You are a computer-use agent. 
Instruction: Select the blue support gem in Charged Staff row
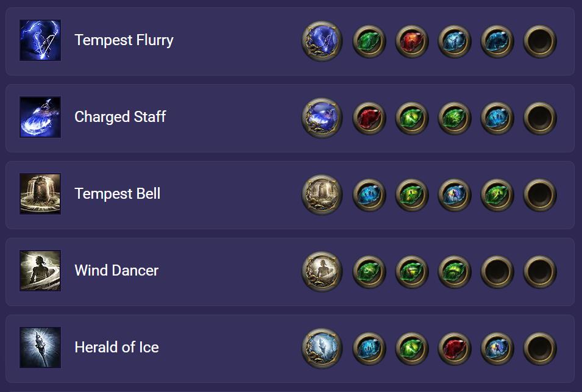point(497,118)
